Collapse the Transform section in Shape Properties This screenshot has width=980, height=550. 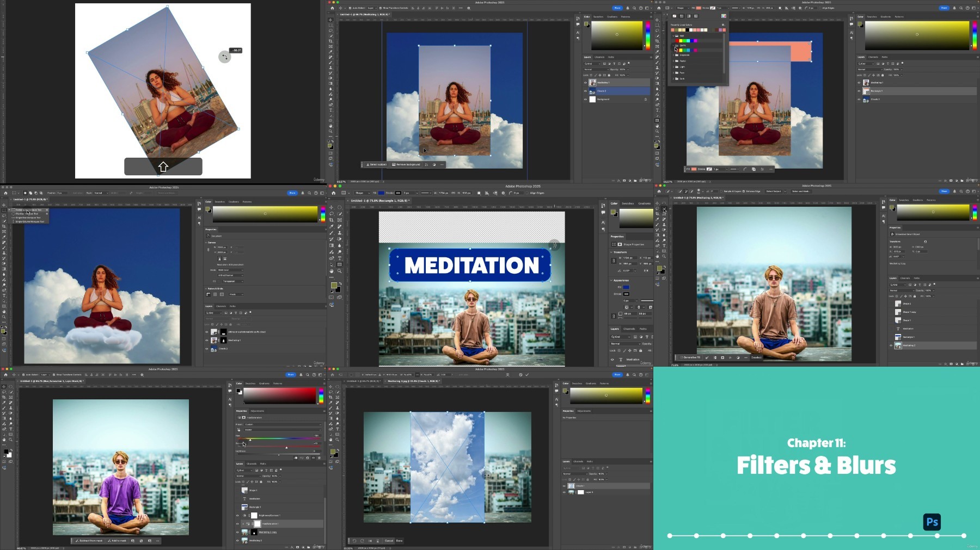[x=611, y=252]
